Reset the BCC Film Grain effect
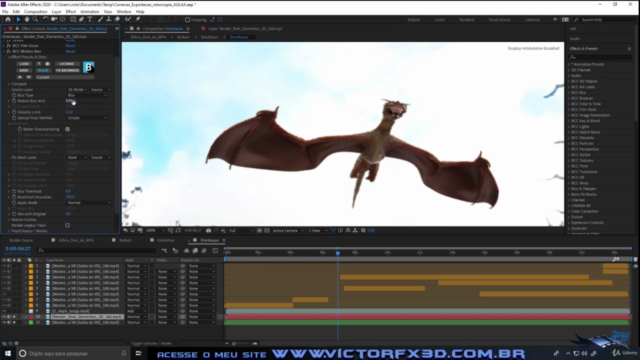Screen dimensions: 640x360 coord(70,46)
